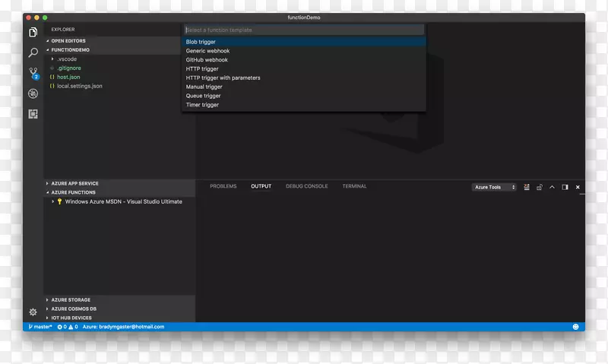Screen dimensions: 608x364
Task: Click the warnings count status icon
Action: [x=73, y=327]
